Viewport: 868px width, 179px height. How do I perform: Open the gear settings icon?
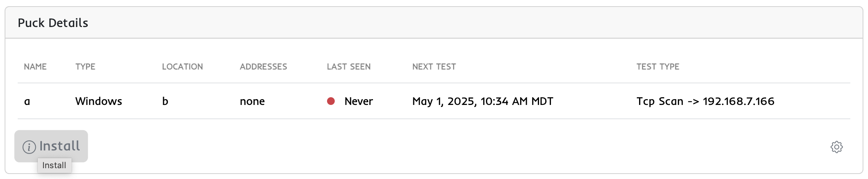click(836, 147)
